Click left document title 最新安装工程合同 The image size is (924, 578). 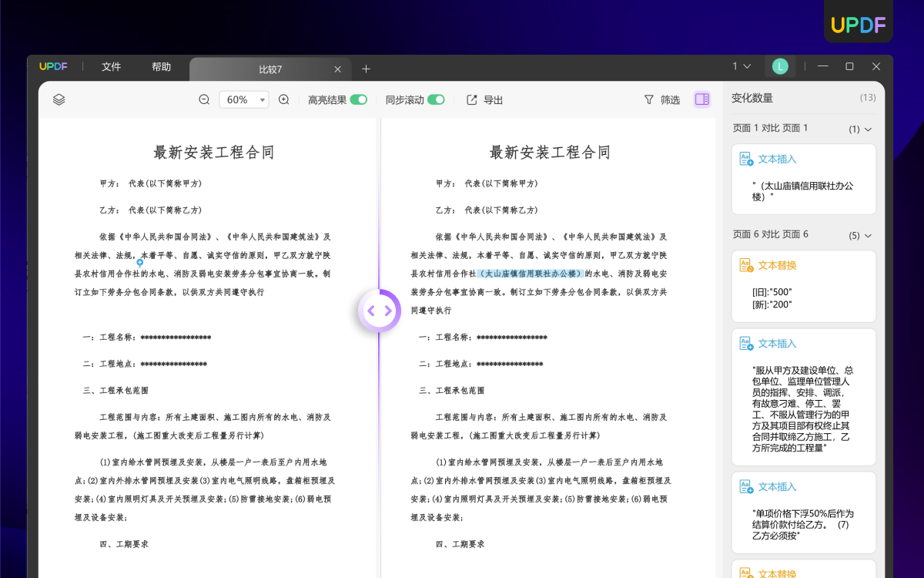214,152
